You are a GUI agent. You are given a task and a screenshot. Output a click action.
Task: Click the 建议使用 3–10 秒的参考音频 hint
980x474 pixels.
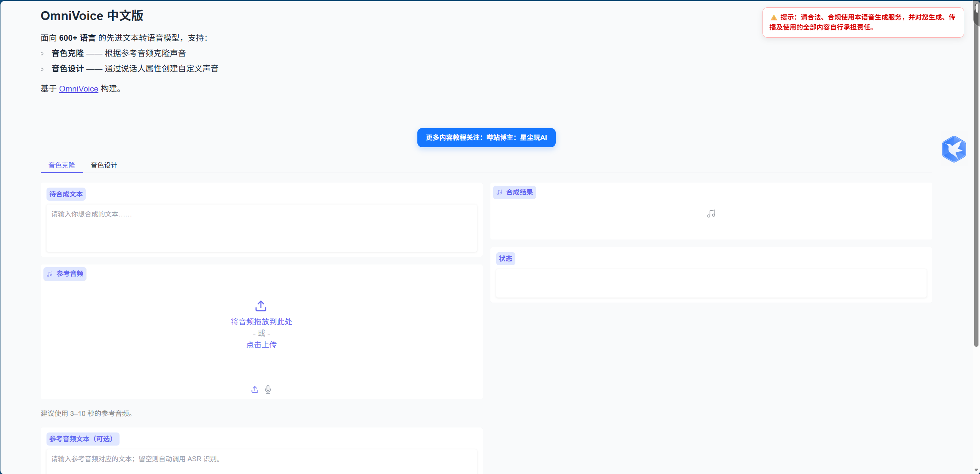pyautogui.click(x=87, y=414)
